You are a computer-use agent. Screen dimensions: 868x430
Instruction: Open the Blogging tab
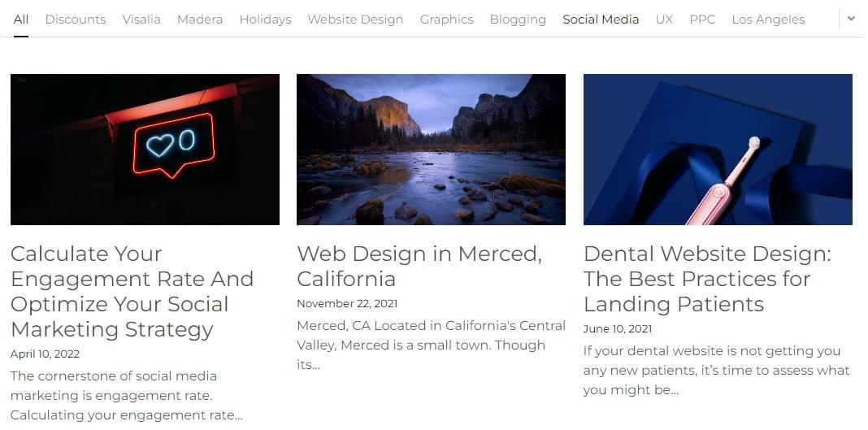pos(518,20)
